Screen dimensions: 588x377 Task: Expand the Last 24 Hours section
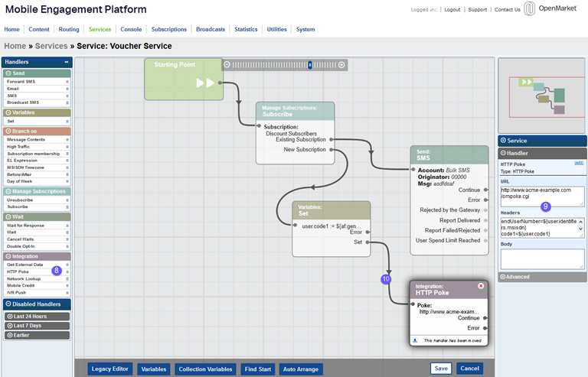tap(10, 317)
